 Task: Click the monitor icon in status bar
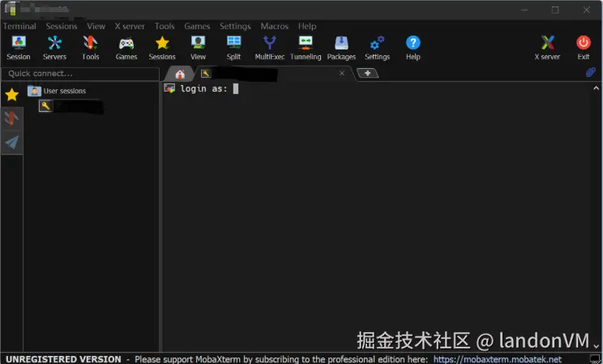[595, 359]
